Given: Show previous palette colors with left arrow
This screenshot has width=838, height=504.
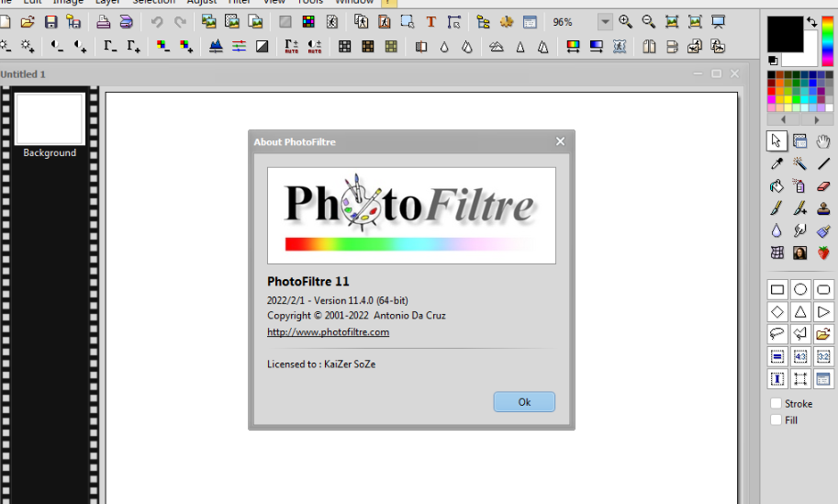Looking at the screenshot, I should click(x=784, y=119).
